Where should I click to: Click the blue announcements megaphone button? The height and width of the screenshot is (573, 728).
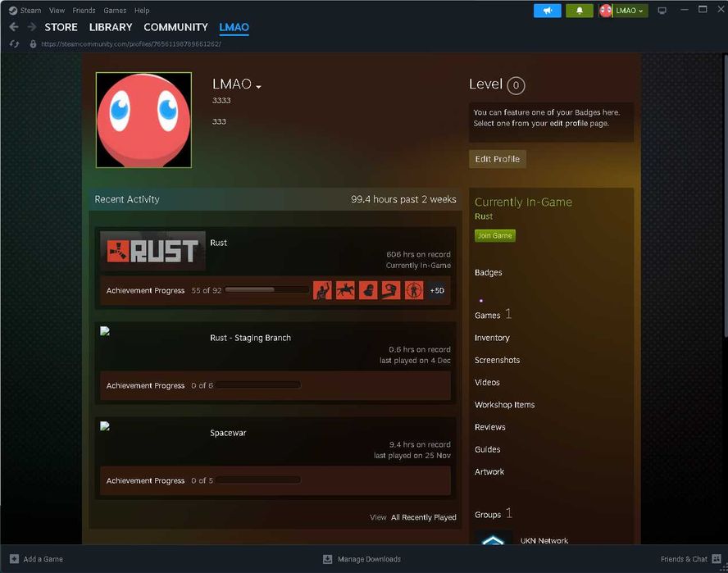coord(548,11)
